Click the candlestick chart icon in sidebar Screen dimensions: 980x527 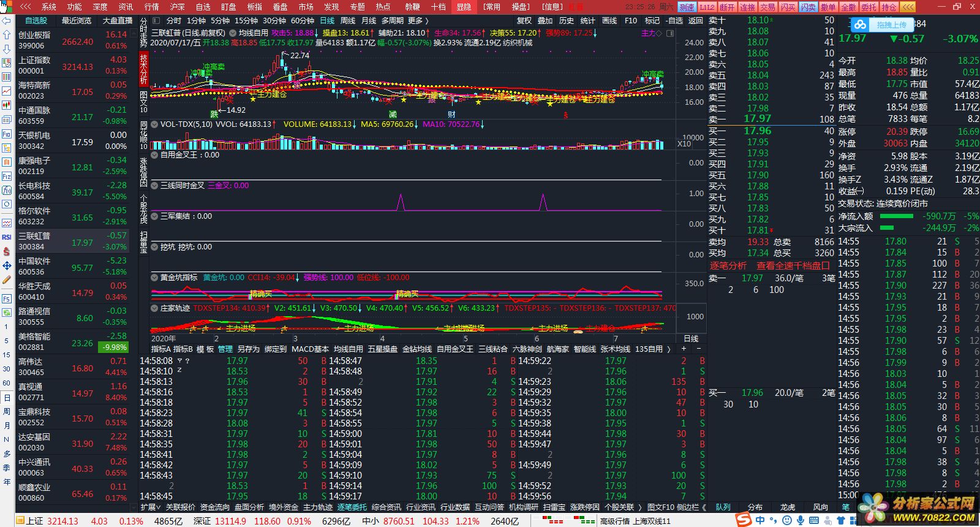pos(7,105)
